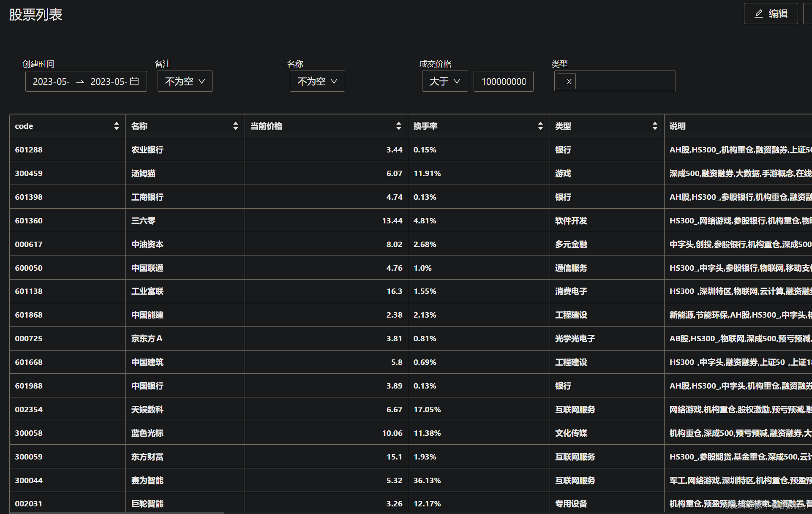Select the 农业银行 row

tap(147, 150)
